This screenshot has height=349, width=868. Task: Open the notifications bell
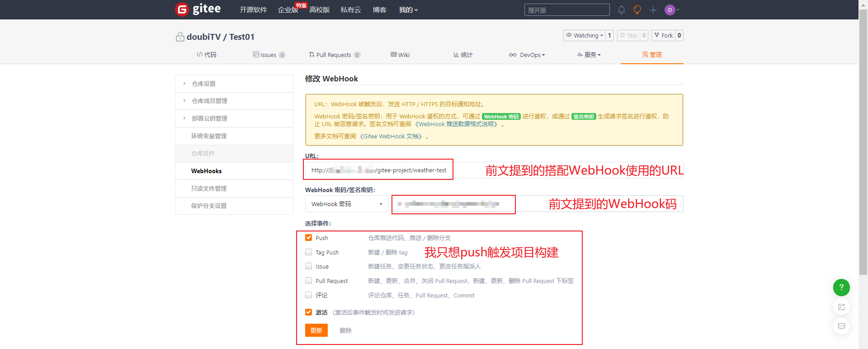(621, 10)
